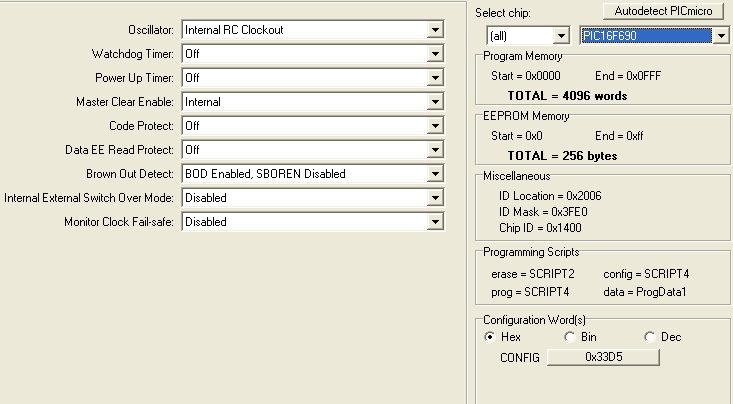Open Monitor Clock Fail-safe dropdown
This screenshot has width=733, height=404.
[x=435, y=222]
